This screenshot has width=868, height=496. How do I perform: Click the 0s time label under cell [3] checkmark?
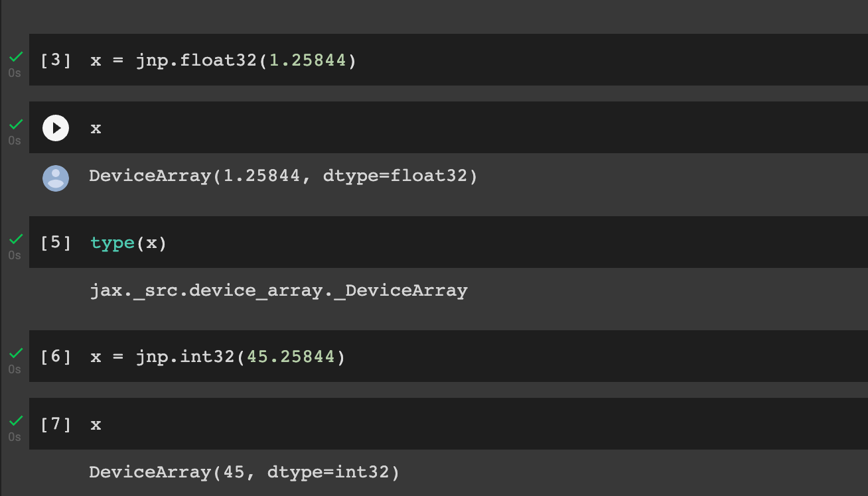(x=15, y=74)
